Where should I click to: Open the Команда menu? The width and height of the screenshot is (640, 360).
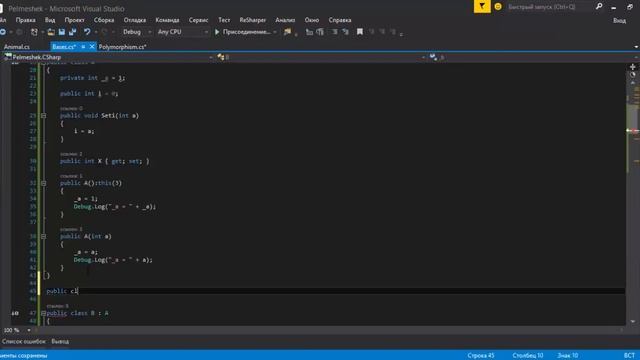coord(167,20)
